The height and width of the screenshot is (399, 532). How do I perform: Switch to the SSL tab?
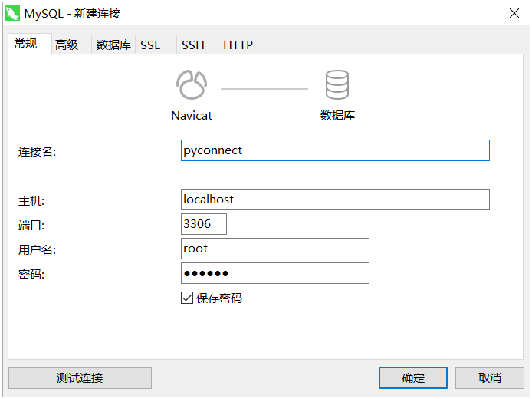click(156, 45)
